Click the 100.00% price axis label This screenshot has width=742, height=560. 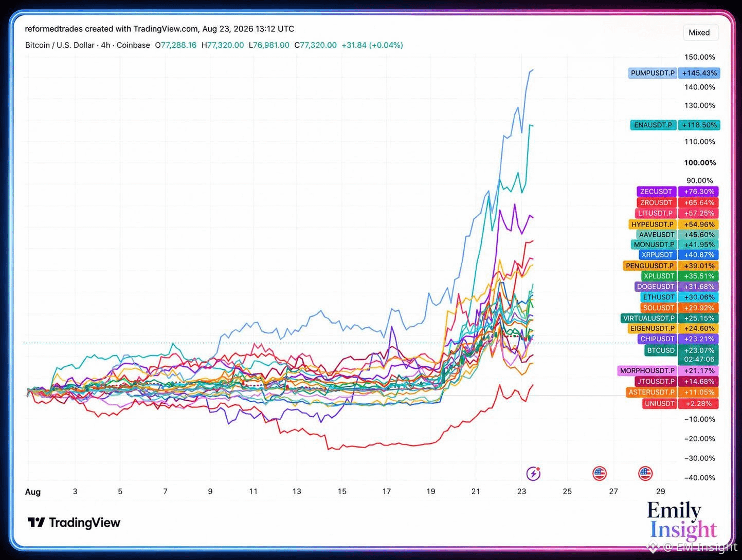point(700,162)
